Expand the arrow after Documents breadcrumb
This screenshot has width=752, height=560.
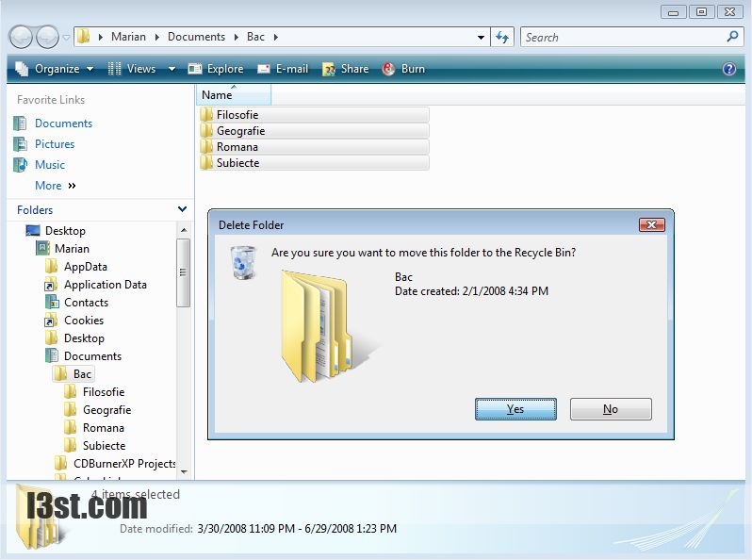(x=236, y=37)
